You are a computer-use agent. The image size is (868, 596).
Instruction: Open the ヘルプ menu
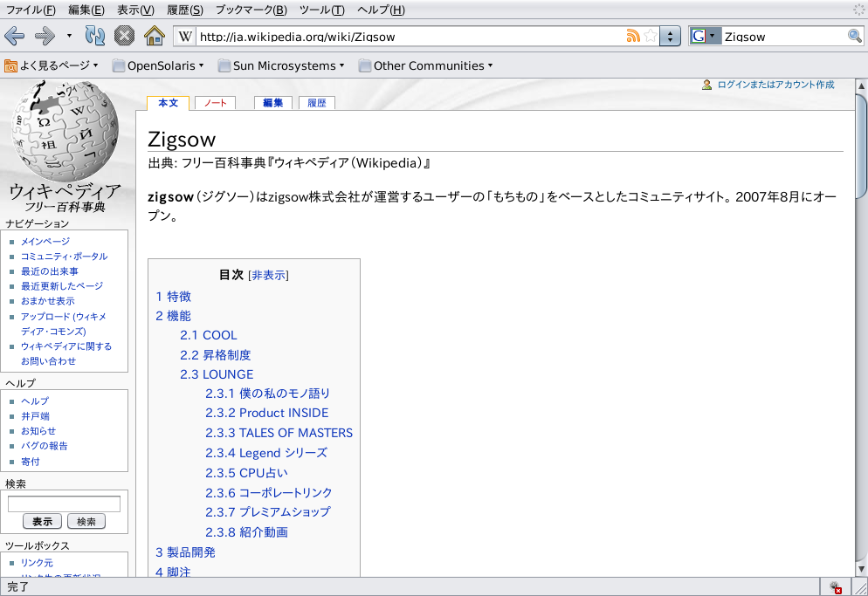click(381, 10)
